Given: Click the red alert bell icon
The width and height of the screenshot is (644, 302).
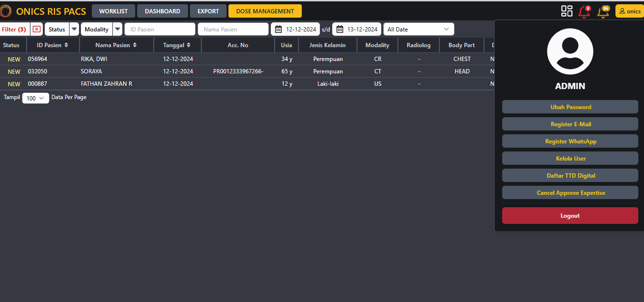Looking at the screenshot, I should (584, 11).
